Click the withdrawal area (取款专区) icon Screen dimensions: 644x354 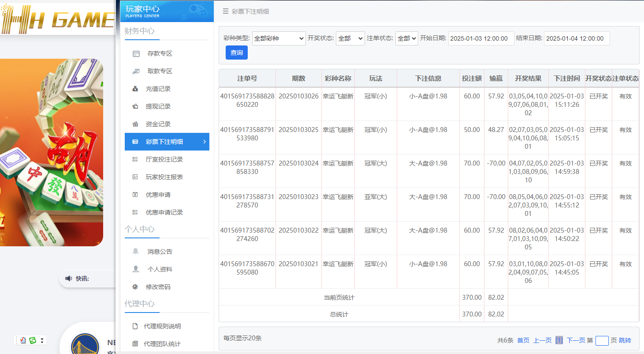tap(136, 72)
